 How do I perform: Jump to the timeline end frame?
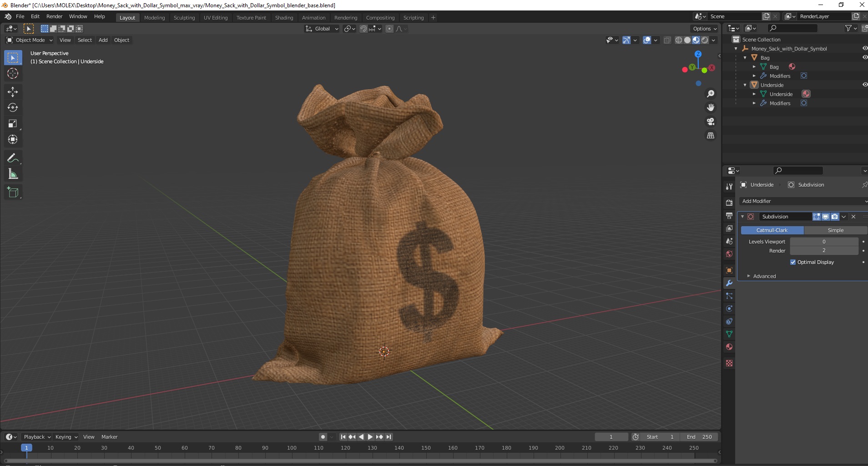point(389,437)
